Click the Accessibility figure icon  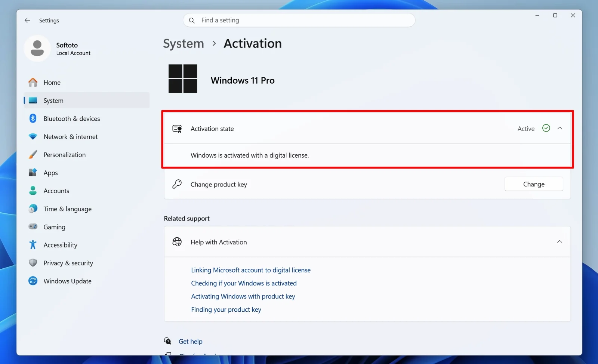click(33, 245)
